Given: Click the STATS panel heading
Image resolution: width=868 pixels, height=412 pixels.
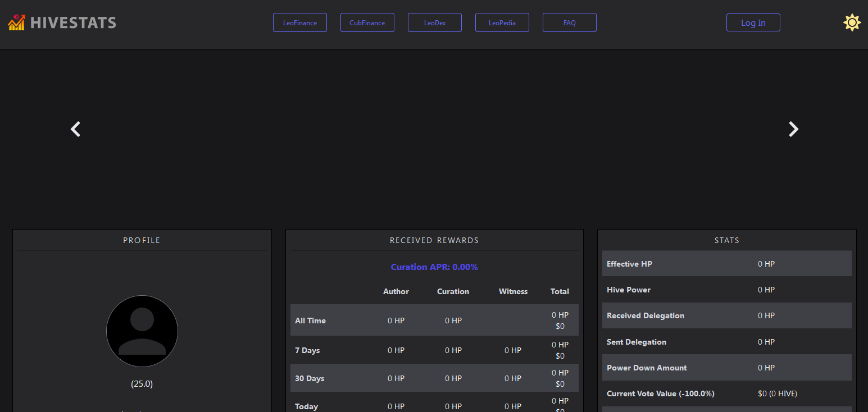Looking at the screenshot, I should pyautogui.click(x=727, y=240).
